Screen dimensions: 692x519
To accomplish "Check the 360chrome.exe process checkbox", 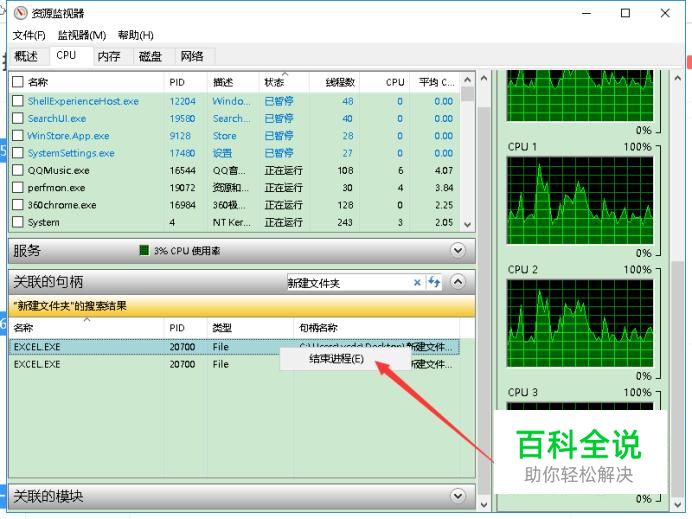I will coord(18,205).
